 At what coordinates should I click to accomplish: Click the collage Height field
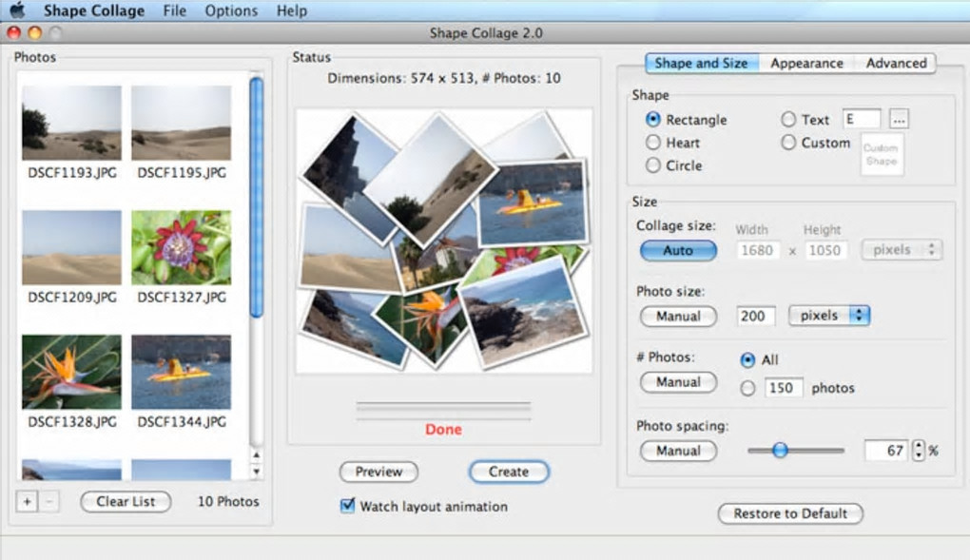click(x=824, y=250)
